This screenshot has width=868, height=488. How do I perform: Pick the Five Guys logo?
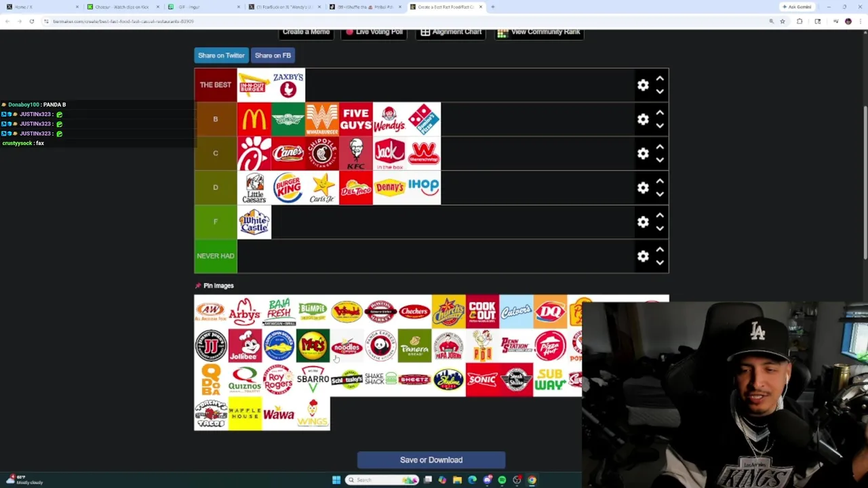click(x=356, y=119)
